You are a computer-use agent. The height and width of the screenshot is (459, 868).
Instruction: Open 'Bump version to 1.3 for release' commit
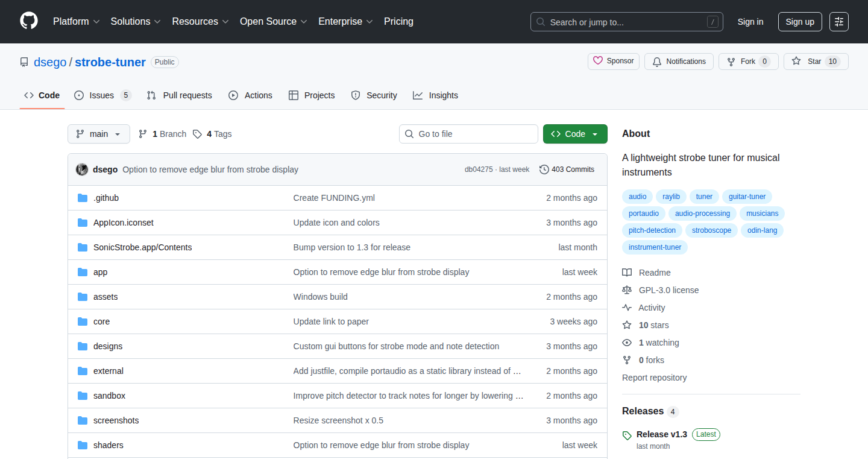coord(352,247)
